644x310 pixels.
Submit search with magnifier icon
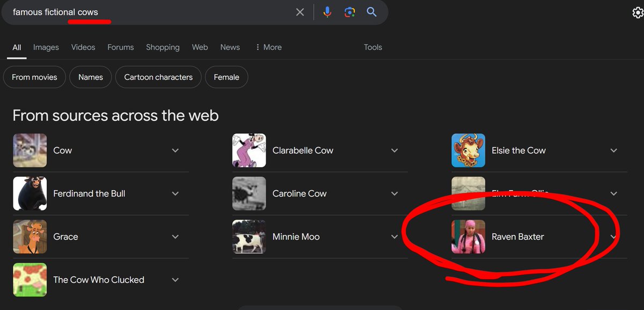click(372, 12)
